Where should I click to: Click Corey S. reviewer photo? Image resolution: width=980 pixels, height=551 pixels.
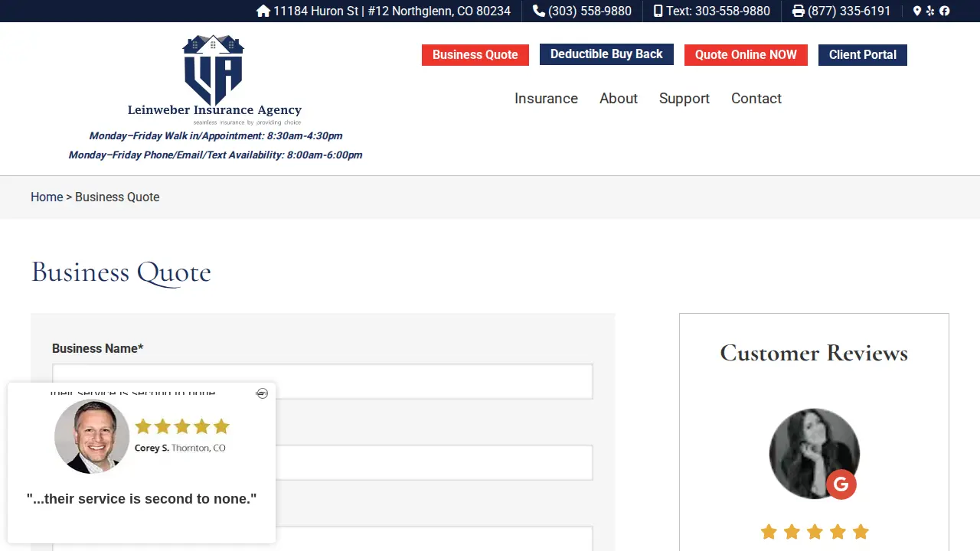tap(92, 436)
